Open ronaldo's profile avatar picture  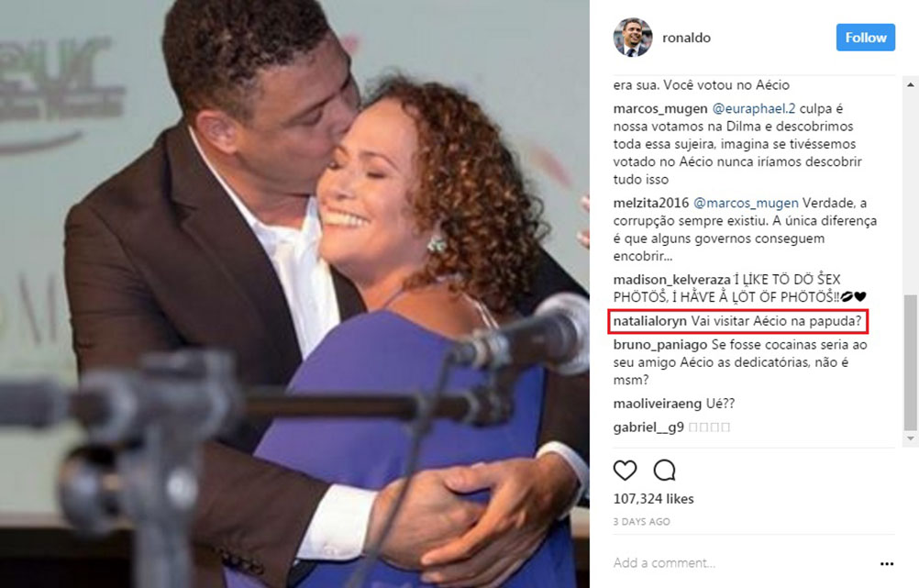(x=633, y=38)
